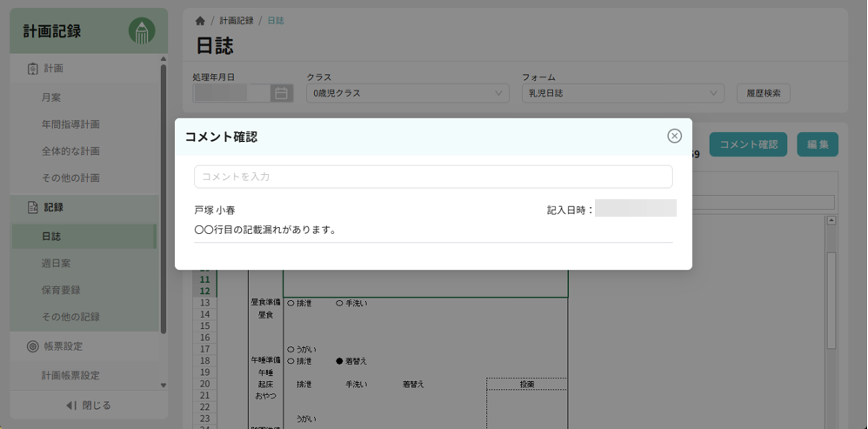Screen dimensions: 868x429
Task: Open 月案 in the sidebar
Action: coord(51,97)
